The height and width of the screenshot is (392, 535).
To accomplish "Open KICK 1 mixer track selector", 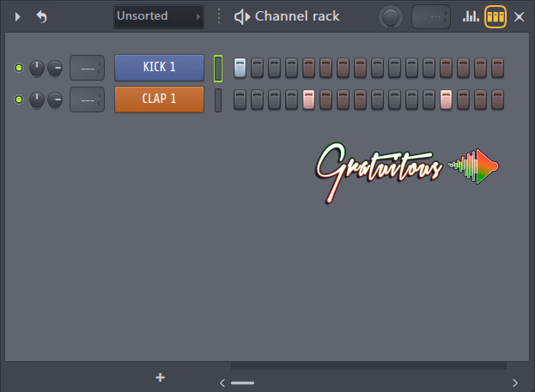I will coord(87,68).
